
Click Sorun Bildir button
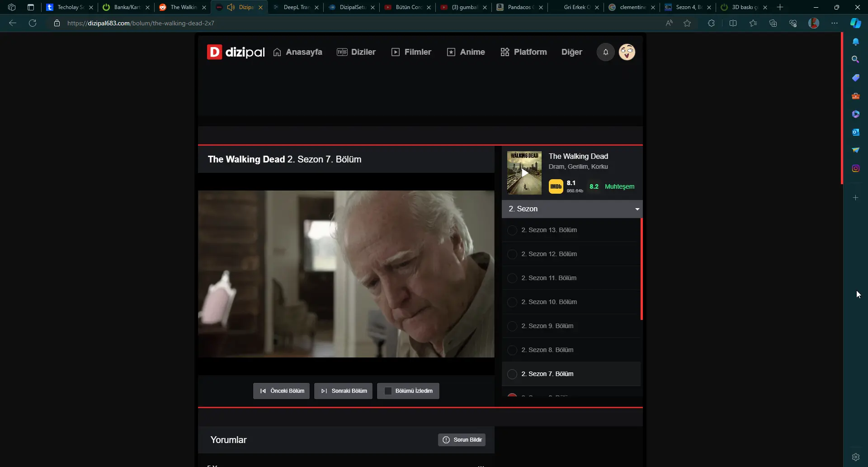click(x=462, y=440)
